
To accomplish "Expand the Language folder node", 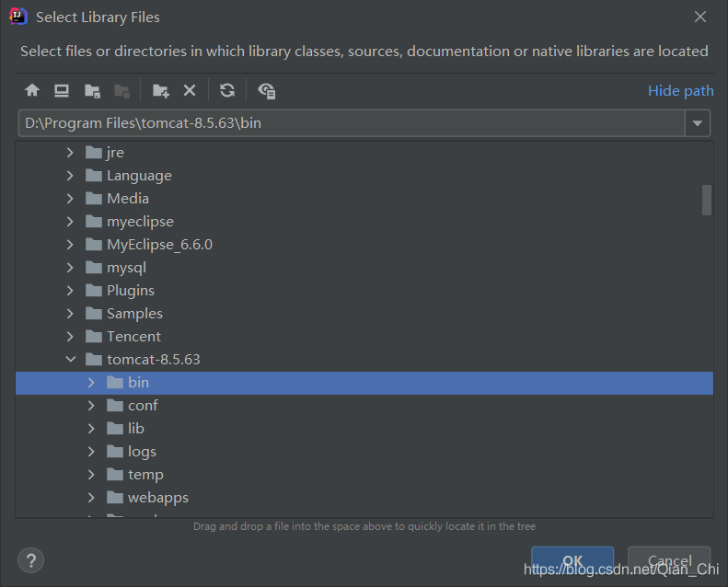I will click(x=70, y=176).
